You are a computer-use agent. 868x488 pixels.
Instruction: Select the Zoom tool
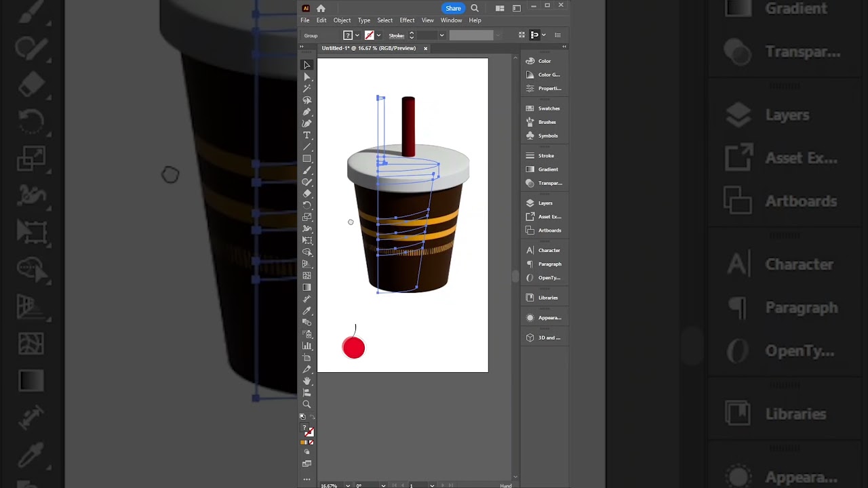tap(307, 404)
